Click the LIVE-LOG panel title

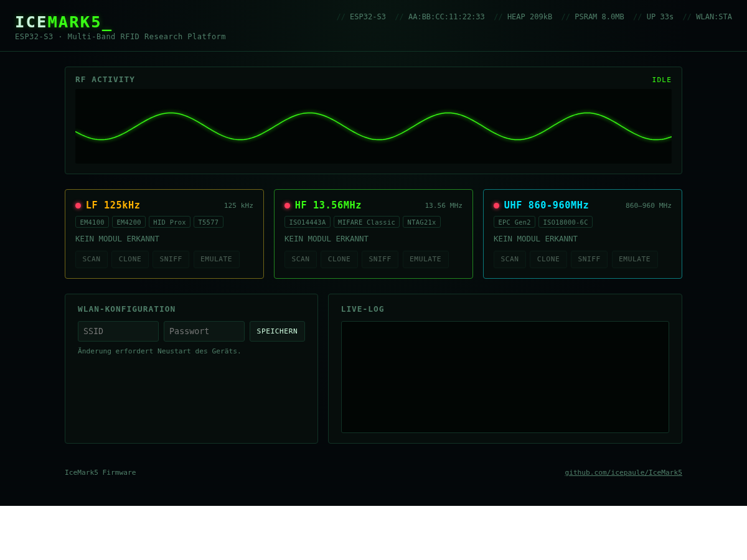point(362,309)
